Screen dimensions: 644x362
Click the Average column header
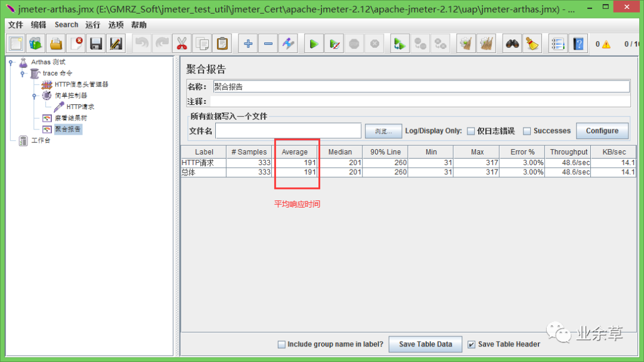tap(295, 151)
